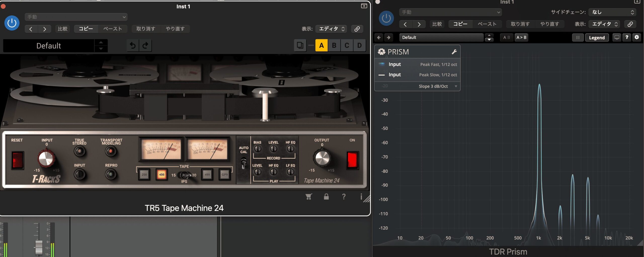Screen dimensions: 644x257
Task: Toggle the red ON power switch
Action: click(352, 160)
